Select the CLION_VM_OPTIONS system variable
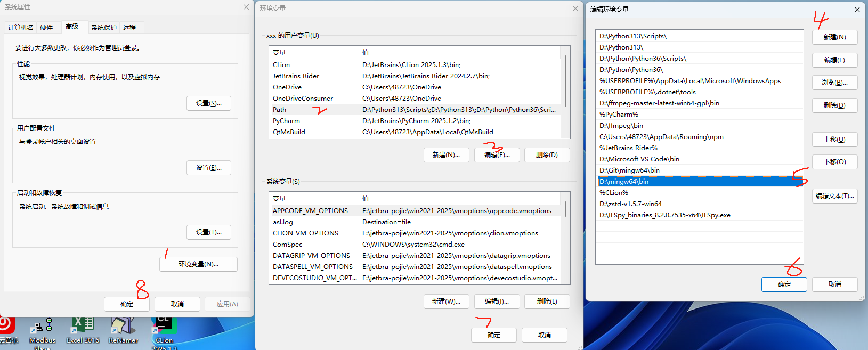The height and width of the screenshot is (350, 868). point(415,233)
